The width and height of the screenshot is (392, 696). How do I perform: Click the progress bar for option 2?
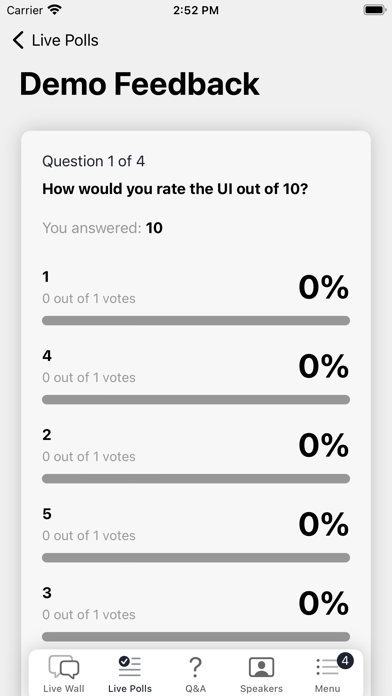click(x=196, y=478)
